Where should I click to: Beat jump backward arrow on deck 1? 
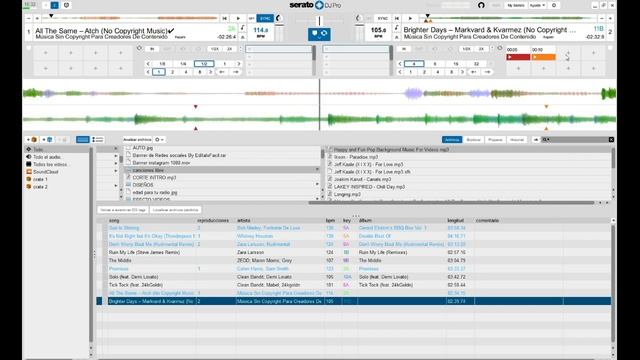(x=222, y=72)
